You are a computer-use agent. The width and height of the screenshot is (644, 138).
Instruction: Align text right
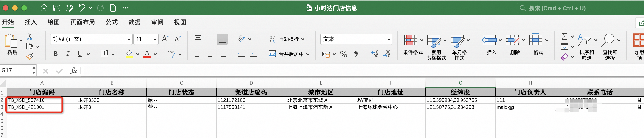[222, 54]
